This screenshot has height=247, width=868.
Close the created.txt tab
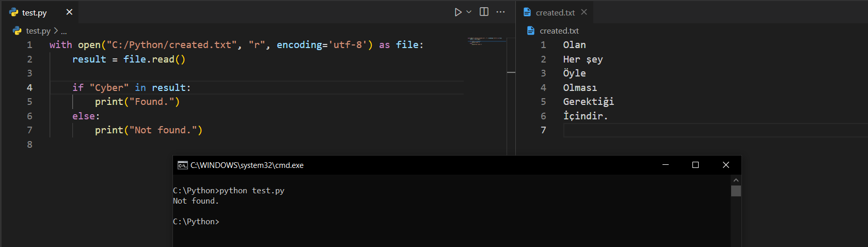[x=584, y=12]
